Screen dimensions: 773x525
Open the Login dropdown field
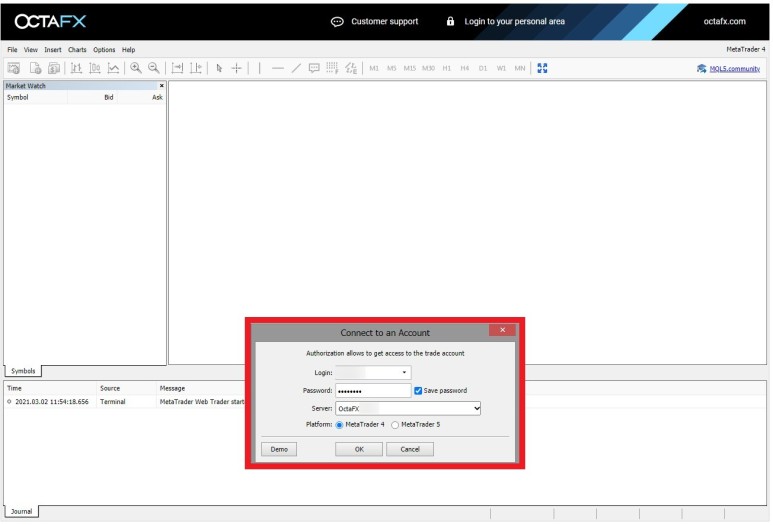[x=373, y=372]
